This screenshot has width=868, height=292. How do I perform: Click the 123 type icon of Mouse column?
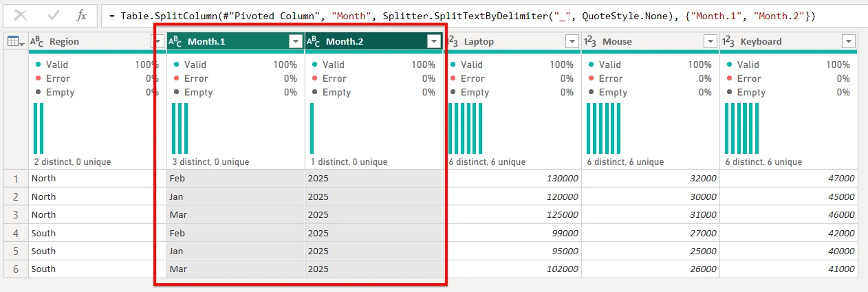tap(590, 42)
